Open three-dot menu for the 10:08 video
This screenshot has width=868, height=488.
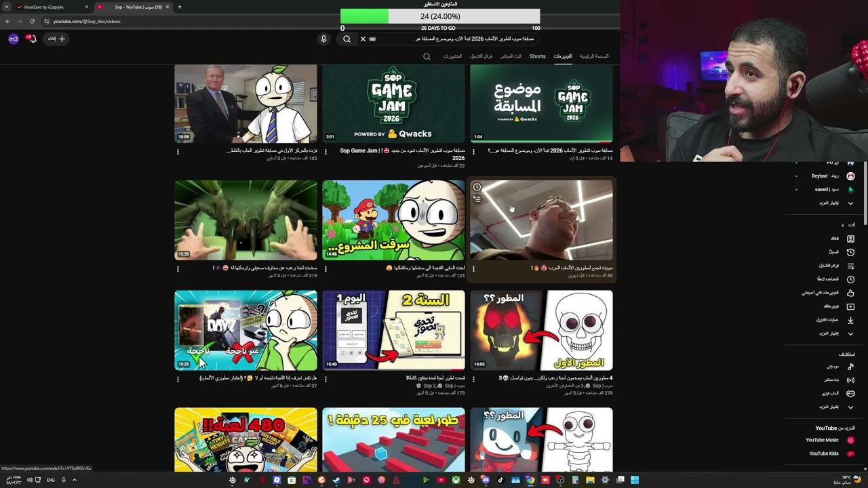point(178,152)
